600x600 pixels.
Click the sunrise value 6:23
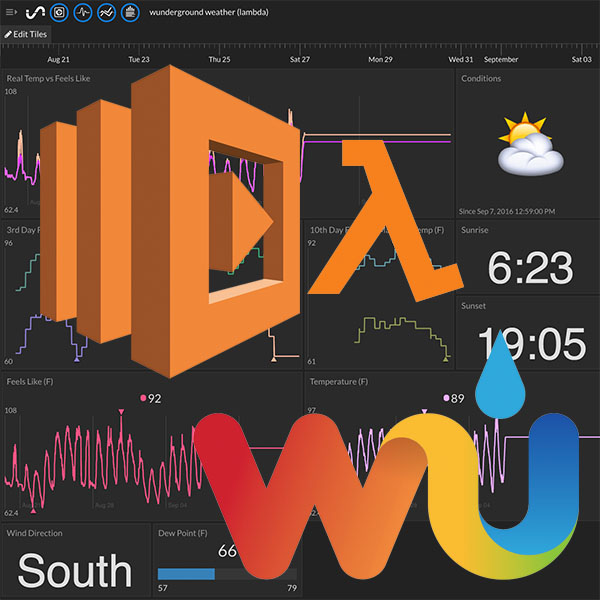click(x=530, y=268)
